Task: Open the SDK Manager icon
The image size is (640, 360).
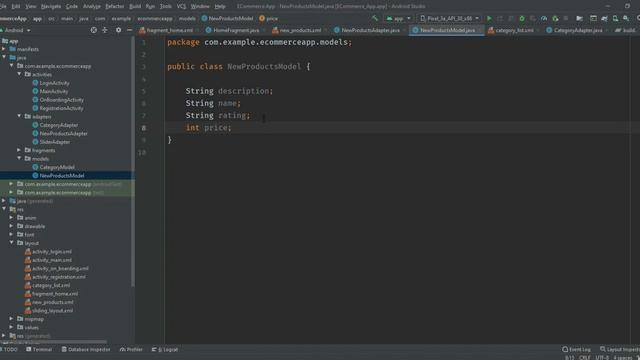Action: point(626,18)
